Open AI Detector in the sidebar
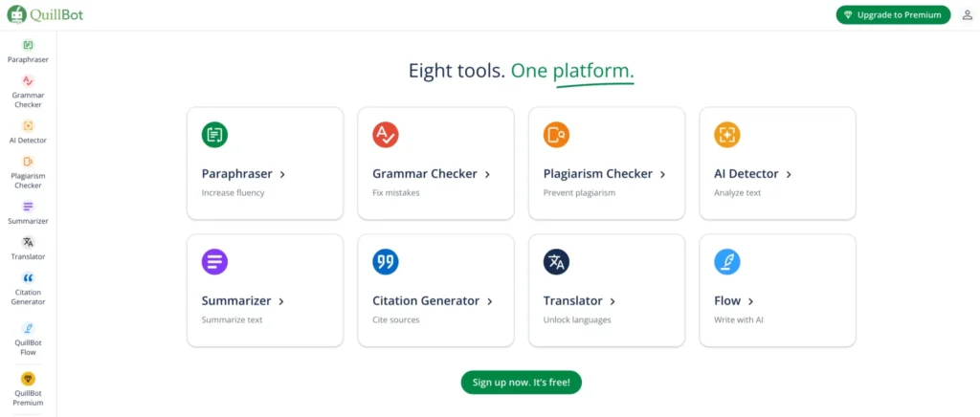This screenshot has height=417, width=980. (x=28, y=132)
